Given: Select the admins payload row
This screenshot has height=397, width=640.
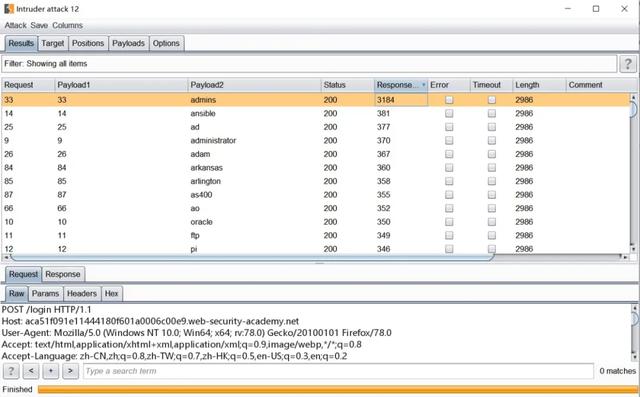Looking at the screenshot, I should 316,100.
